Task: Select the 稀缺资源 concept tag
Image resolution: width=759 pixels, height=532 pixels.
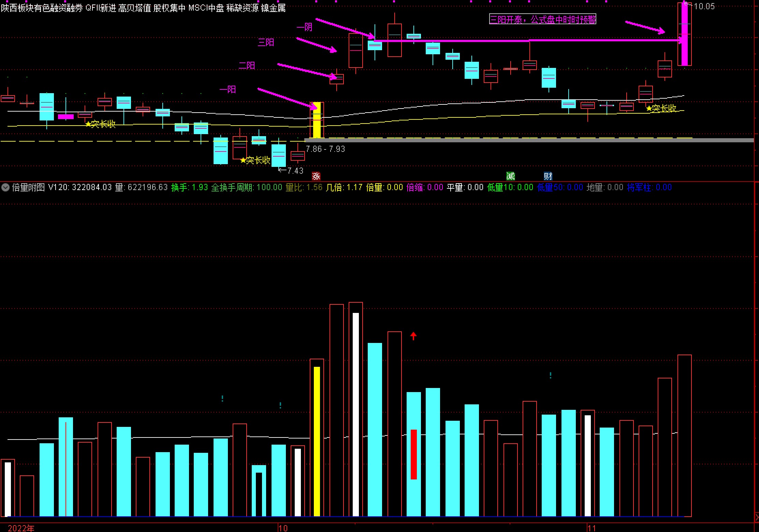Action: click(x=242, y=8)
